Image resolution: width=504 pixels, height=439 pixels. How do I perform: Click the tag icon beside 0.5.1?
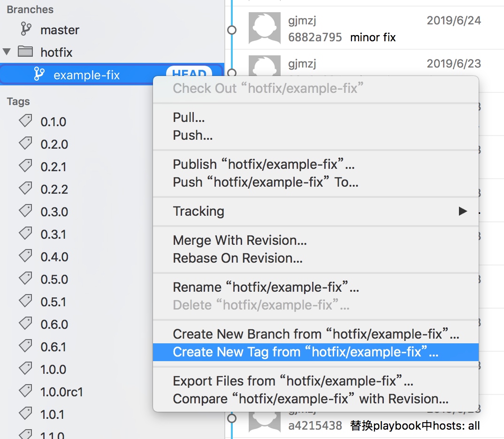[25, 301]
